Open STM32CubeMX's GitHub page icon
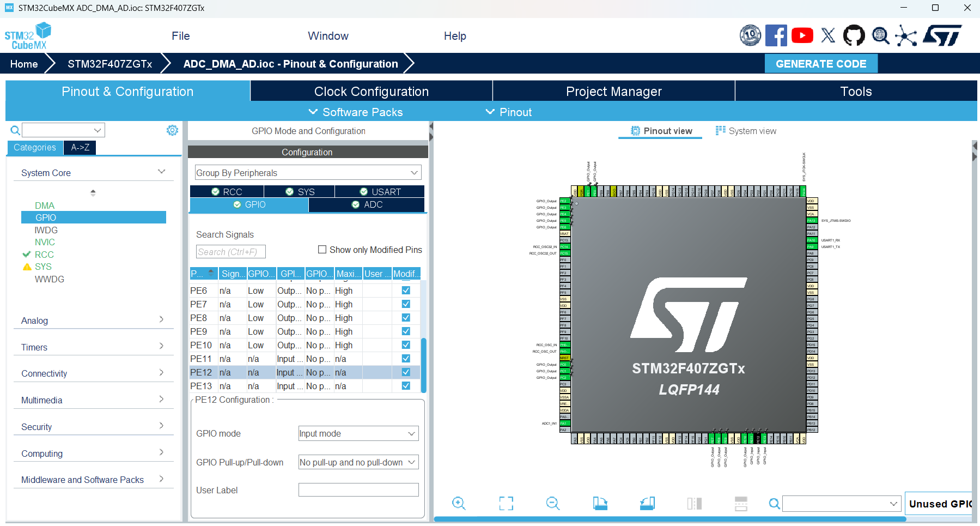The height and width of the screenshot is (526, 980). [x=854, y=35]
